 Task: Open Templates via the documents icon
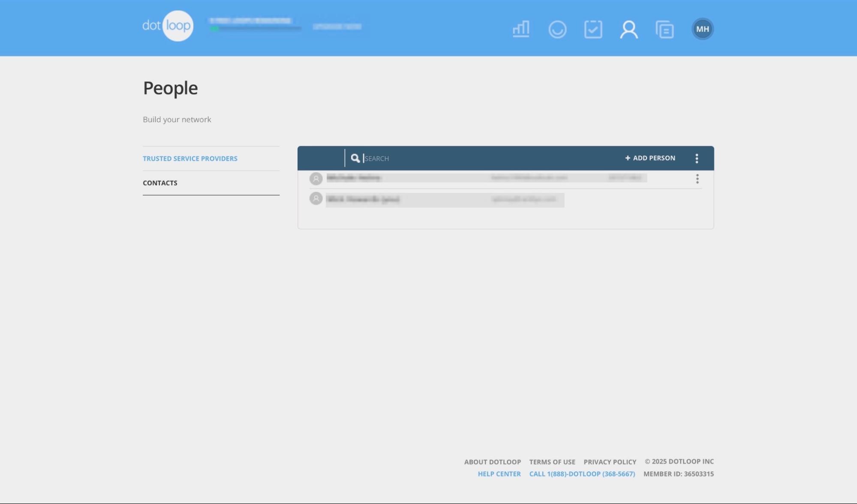pos(665,29)
